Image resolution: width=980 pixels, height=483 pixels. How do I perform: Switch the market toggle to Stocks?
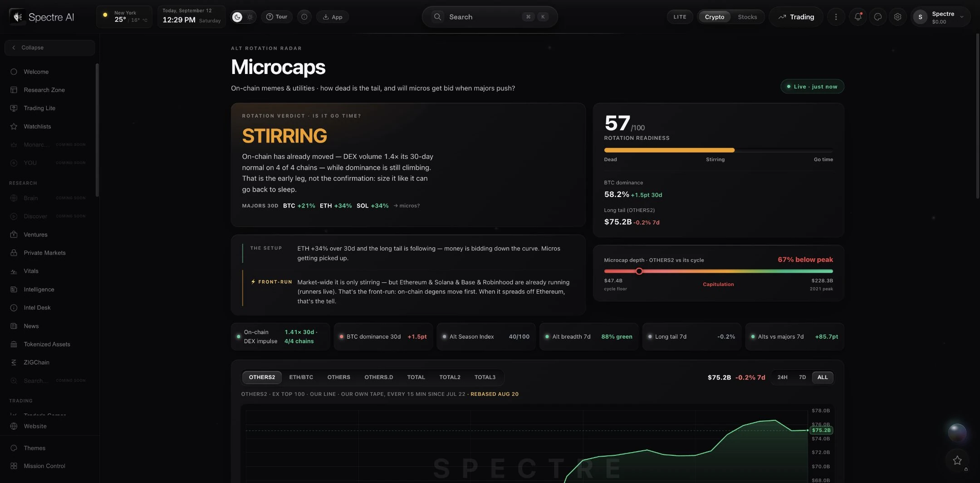pyautogui.click(x=747, y=17)
